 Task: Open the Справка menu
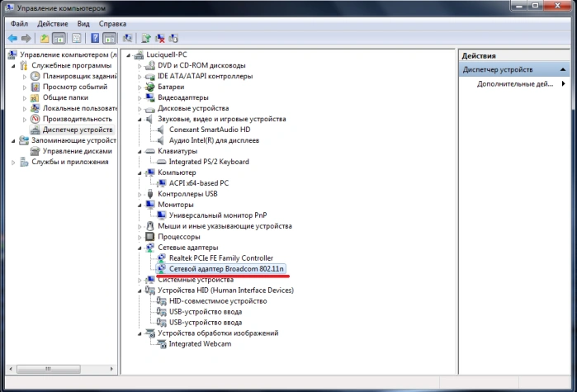(x=112, y=24)
